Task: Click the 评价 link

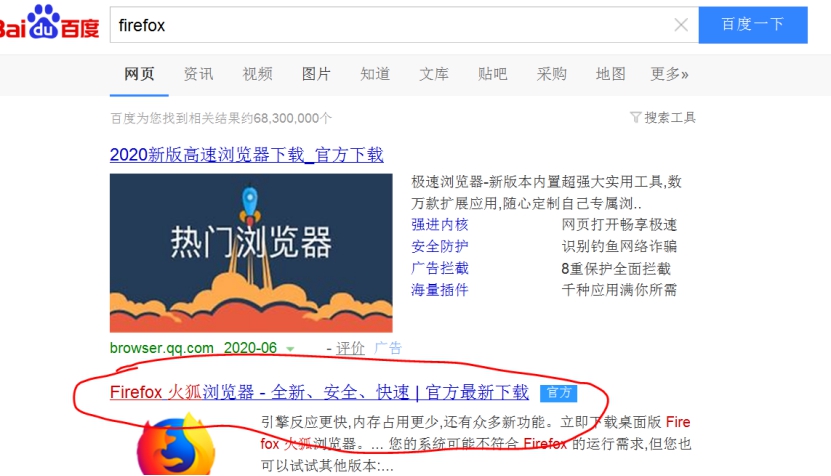Action: 350,348
